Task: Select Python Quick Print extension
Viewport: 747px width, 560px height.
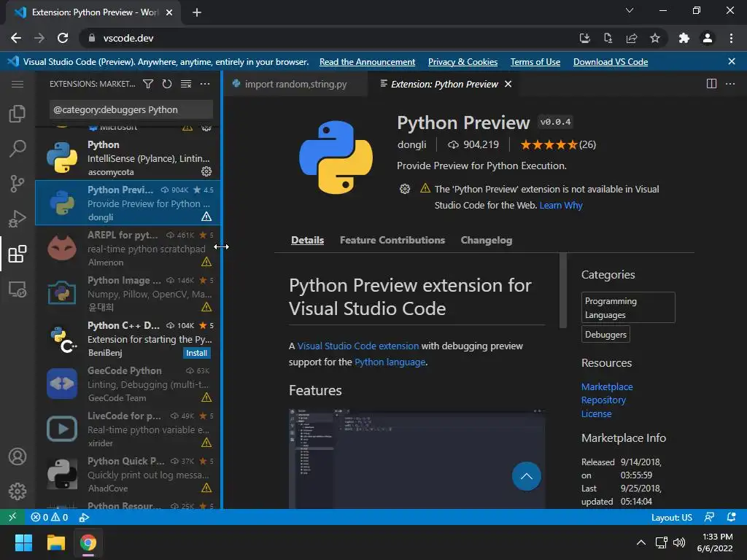Action: [127, 474]
